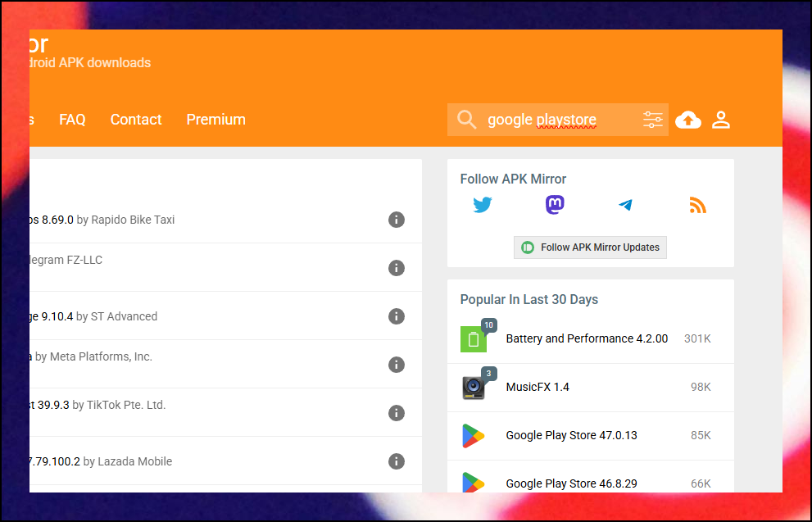Show info for TikTok Pte. Ltd. row
Image resolution: width=812 pixels, height=522 pixels.
[x=396, y=413]
